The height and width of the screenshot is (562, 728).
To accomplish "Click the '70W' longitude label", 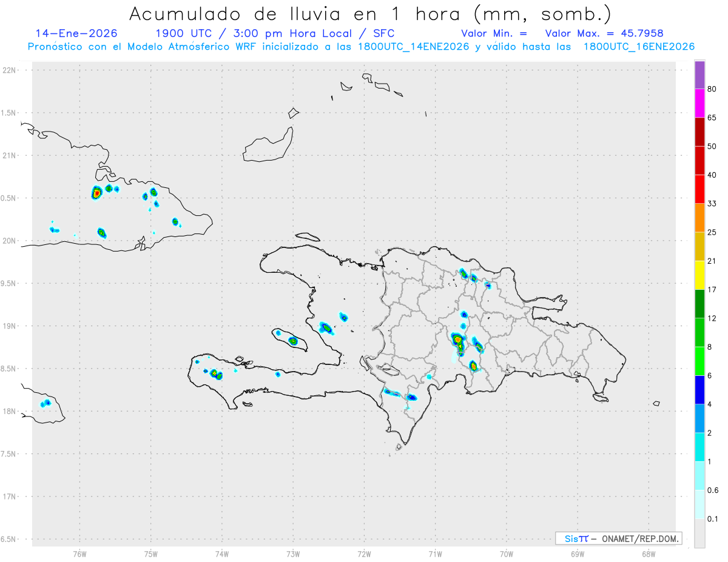I will [507, 554].
